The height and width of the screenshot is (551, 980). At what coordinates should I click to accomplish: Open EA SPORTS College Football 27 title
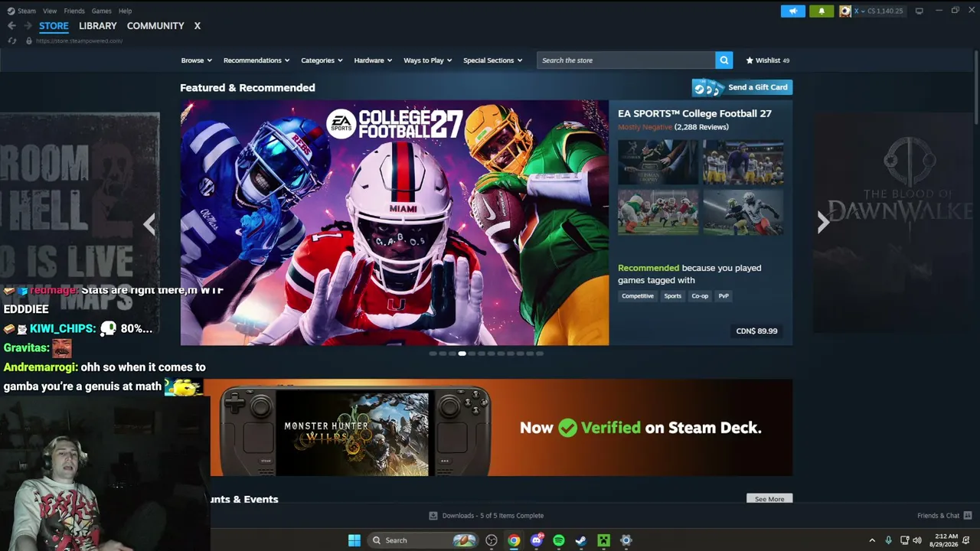pyautogui.click(x=694, y=113)
